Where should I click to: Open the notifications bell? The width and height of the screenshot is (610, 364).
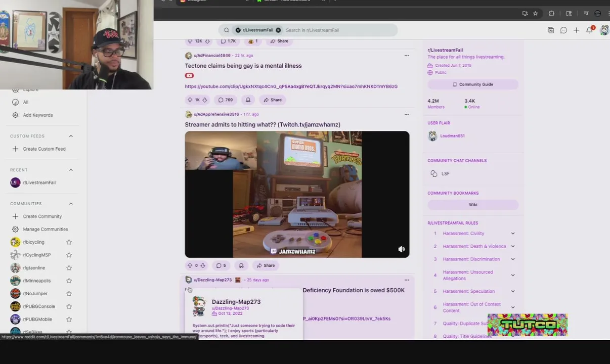pos(590,30)
